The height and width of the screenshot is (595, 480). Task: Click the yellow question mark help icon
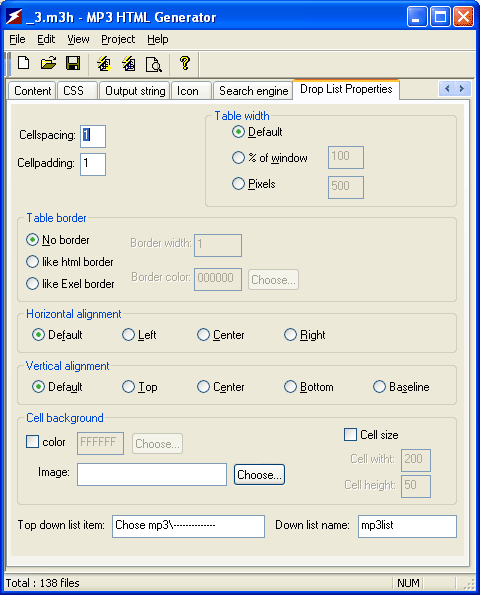pos(185,63)
